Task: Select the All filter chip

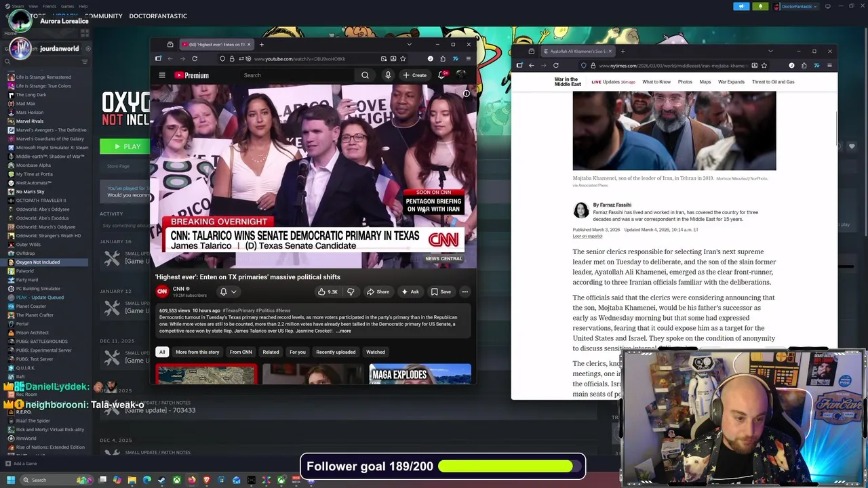Action: (x=162, y=352)
